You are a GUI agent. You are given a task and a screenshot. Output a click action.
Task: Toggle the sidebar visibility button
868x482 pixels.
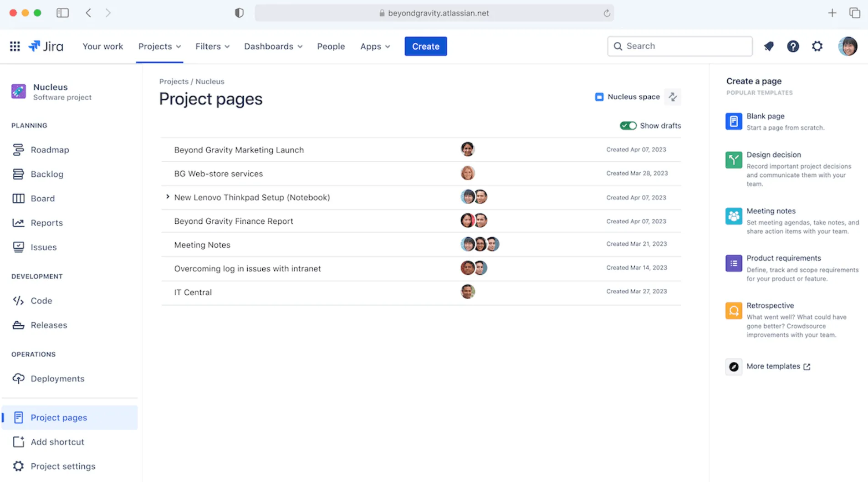click(x=62, y=13)
